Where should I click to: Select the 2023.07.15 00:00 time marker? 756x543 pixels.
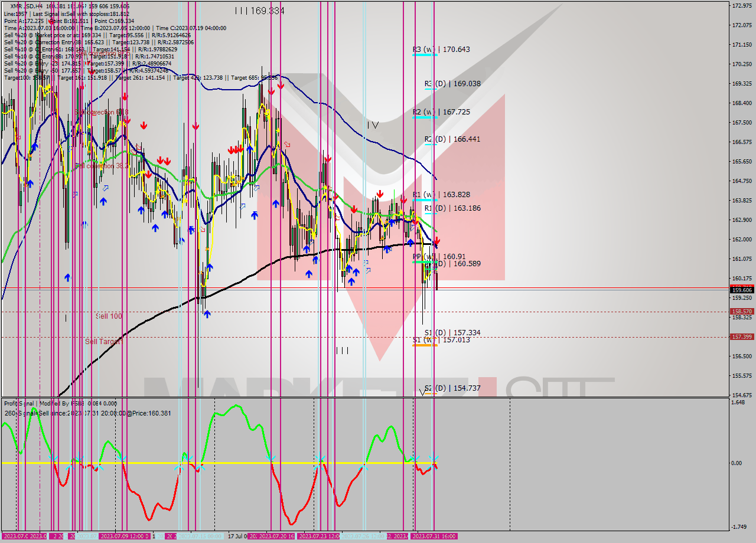tap(200, 536)
